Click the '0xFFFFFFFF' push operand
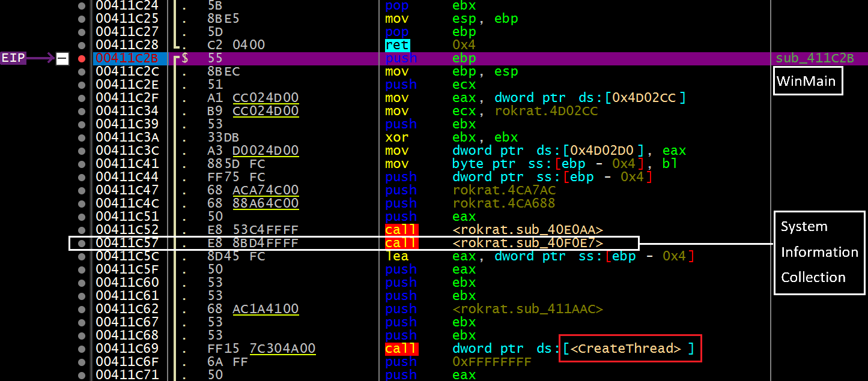Viewport: 868px width, 381px height. [491, 362]
